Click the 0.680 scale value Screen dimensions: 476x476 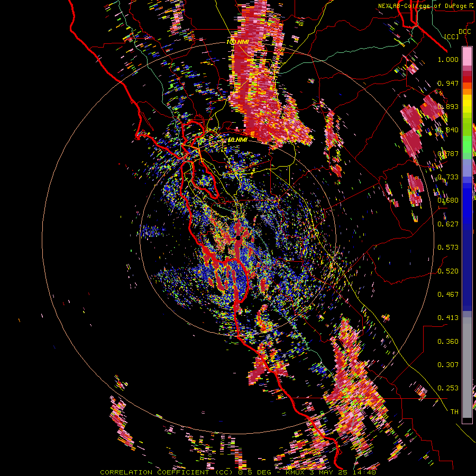click(448, 200)
